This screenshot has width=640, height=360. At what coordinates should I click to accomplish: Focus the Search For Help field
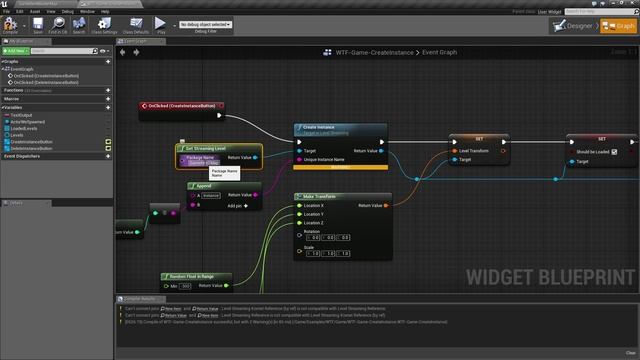tap(599, 11)
